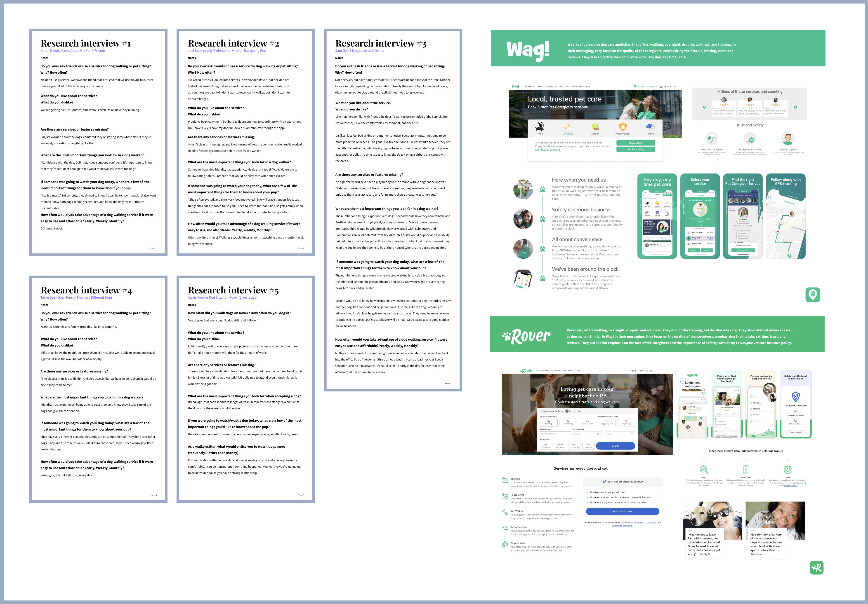The image size is (868, 604).
Task: Click the Wag! green app icon
Action: [813, 295]
